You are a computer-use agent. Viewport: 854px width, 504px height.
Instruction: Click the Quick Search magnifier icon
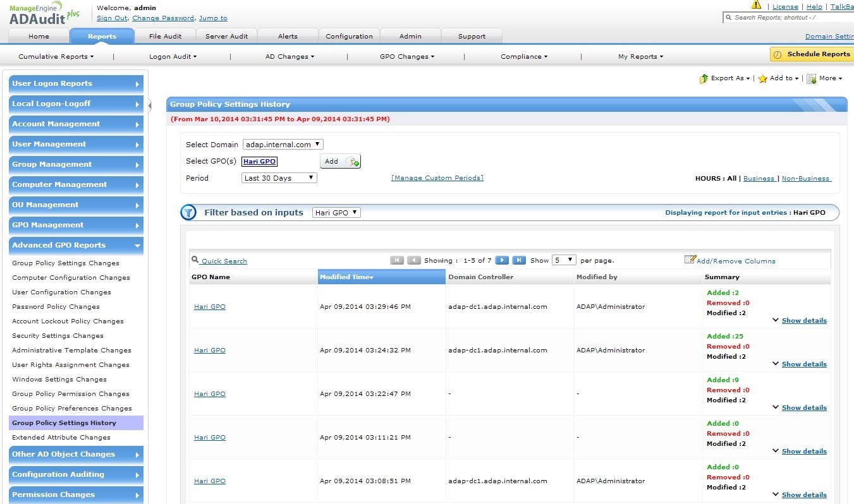[195, 260]
